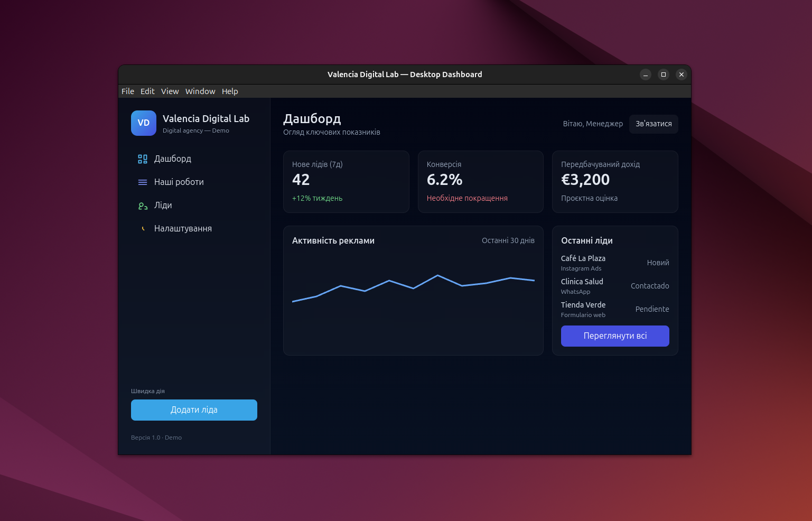
Task: Open the File menu
Action: (128, 91)
